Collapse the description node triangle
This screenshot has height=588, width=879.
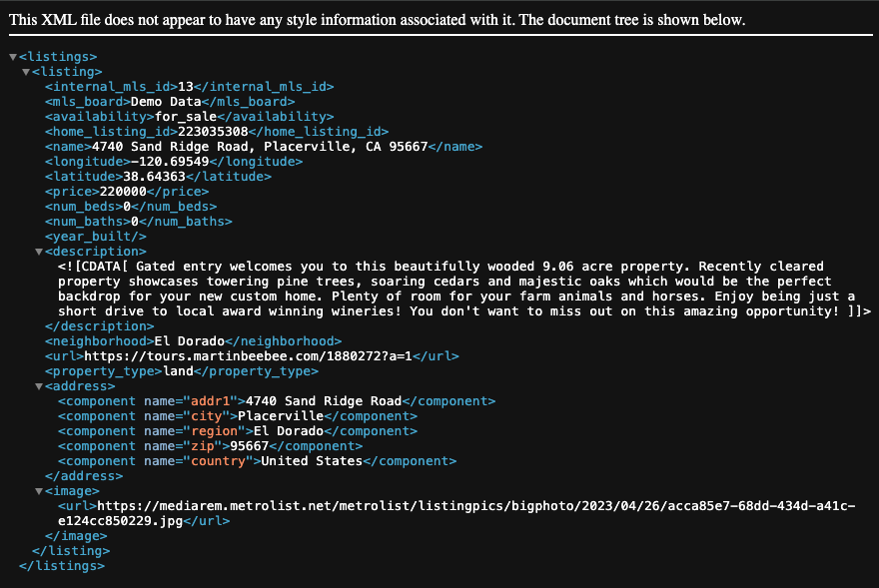point(39,252)
